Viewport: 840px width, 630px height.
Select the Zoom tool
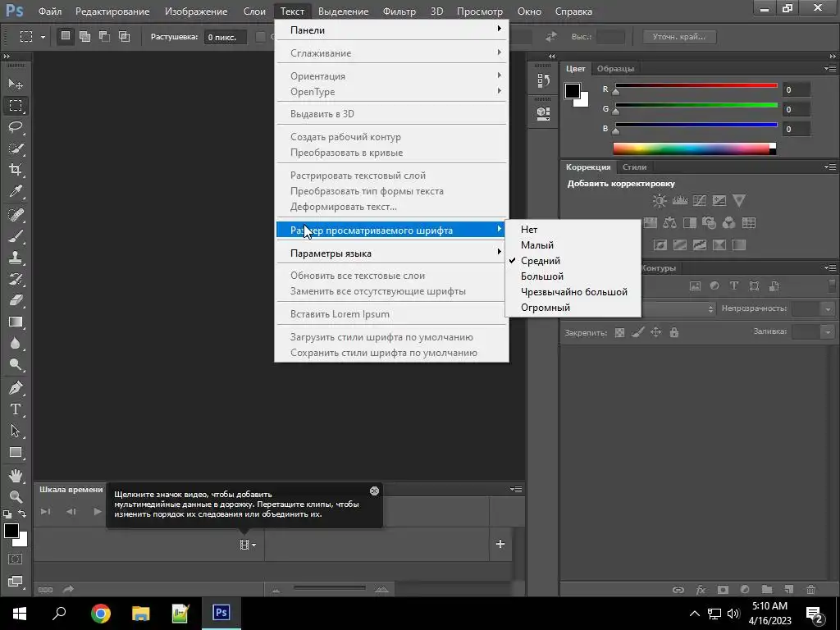click(x=16, y=496)
